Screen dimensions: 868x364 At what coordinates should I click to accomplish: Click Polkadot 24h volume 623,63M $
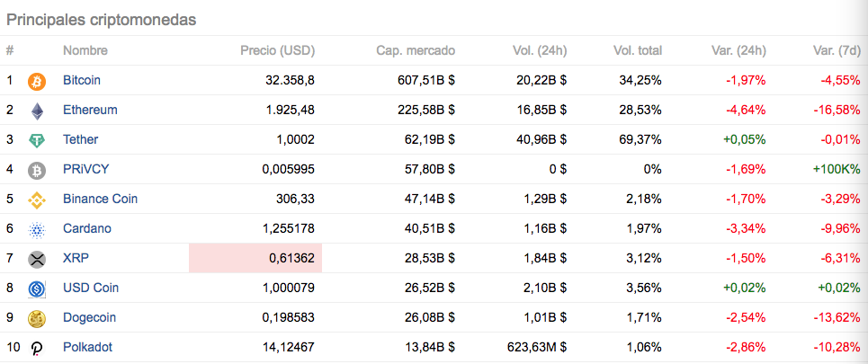point(537,348)
